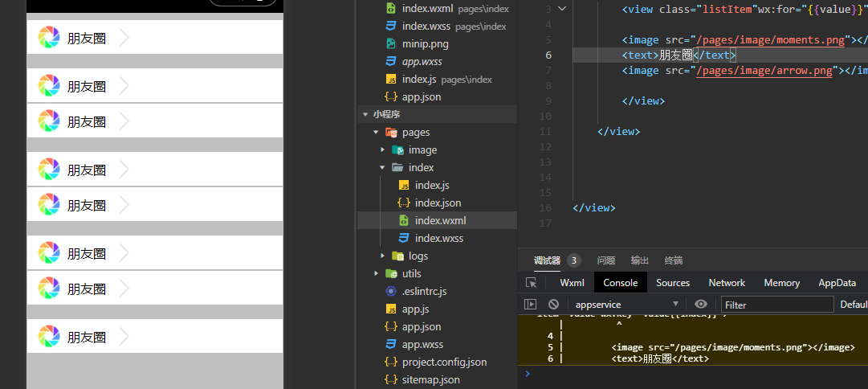Click the fold arrow at code line 3

coord(562,9)
